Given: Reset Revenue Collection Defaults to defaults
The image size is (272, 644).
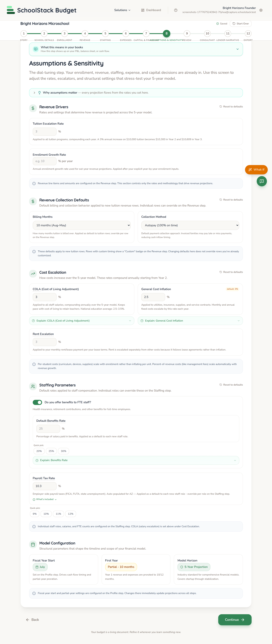Looking at the screenshot, I should pos(231,200).
